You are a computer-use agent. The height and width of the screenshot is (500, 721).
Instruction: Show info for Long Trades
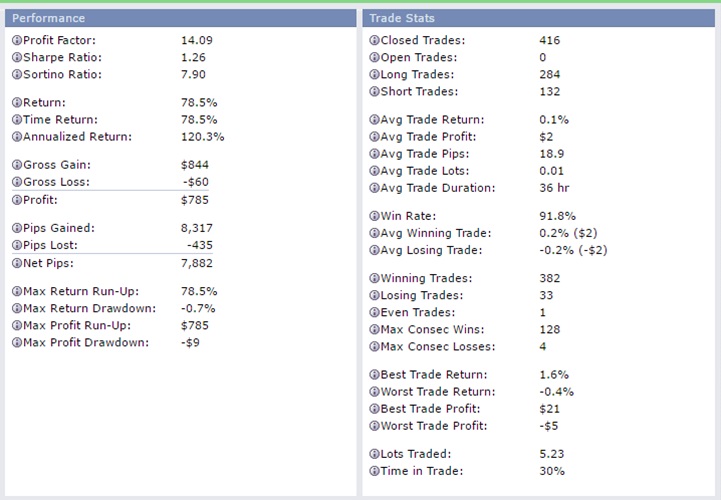point(374,75)
